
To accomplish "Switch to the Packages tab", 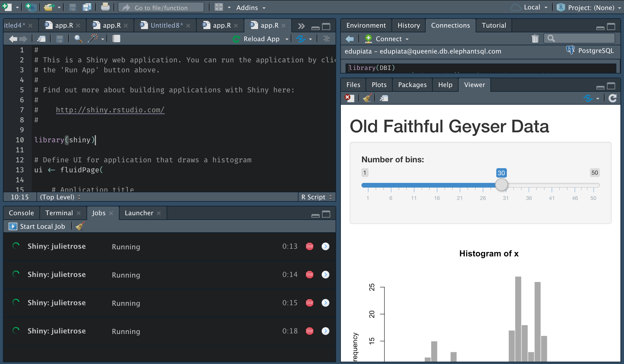I will pyautogui.click(x=412, y=85).
